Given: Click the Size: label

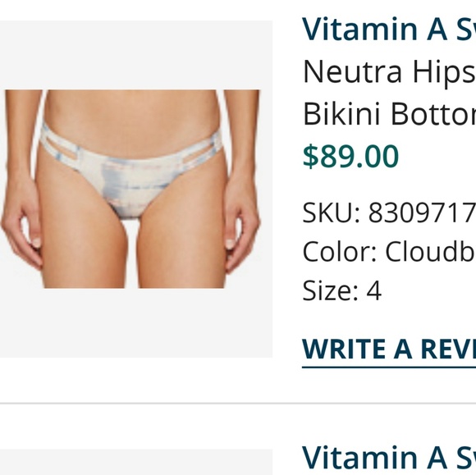Looking at the screenshot, I should [330, 290].
